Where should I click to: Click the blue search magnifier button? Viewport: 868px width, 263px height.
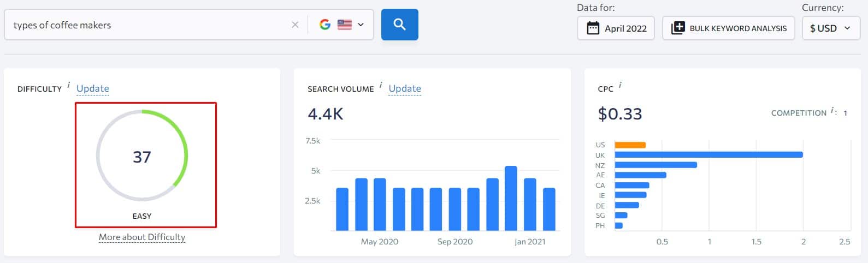(399, 25)
